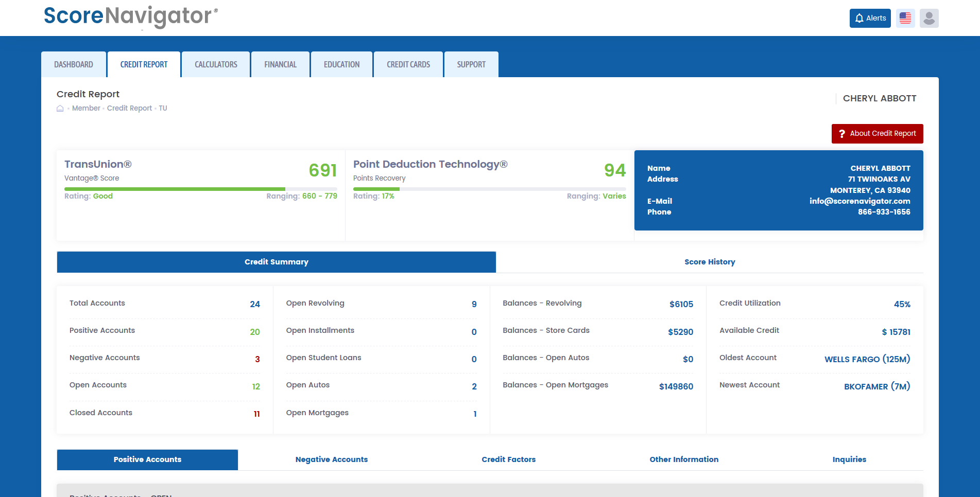
Task: Click the Open Revolving value 9
Action: (474, 304)
